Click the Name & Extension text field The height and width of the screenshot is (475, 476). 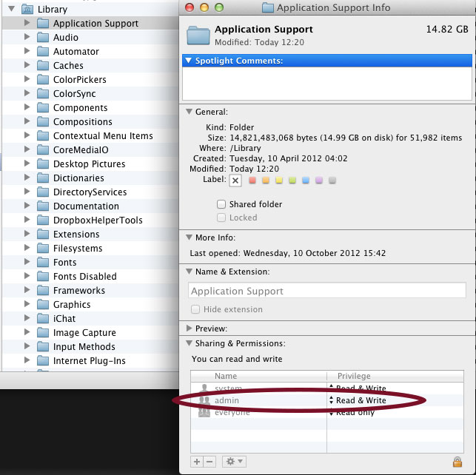[327, 291]
